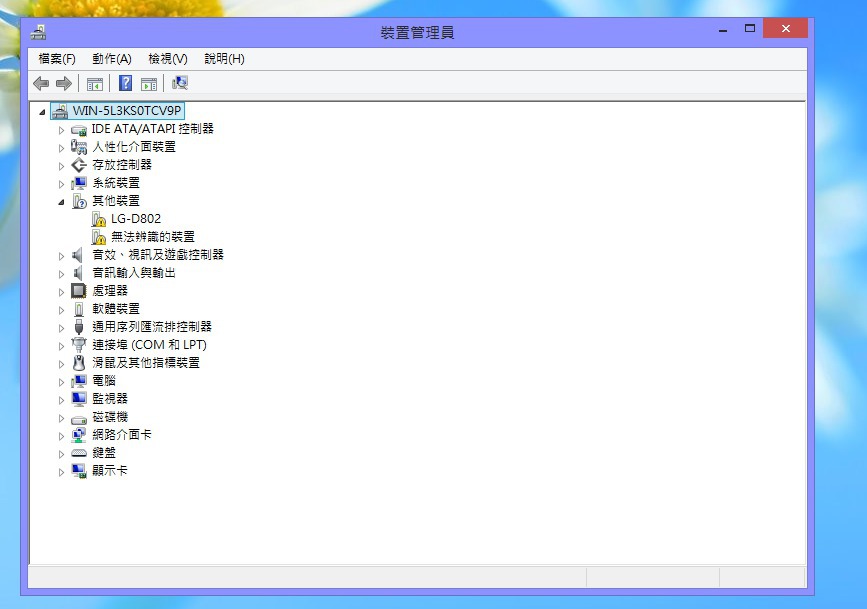Click the blue question mark help icon
This screenshot has height=609, width=867.
[126, 83]
